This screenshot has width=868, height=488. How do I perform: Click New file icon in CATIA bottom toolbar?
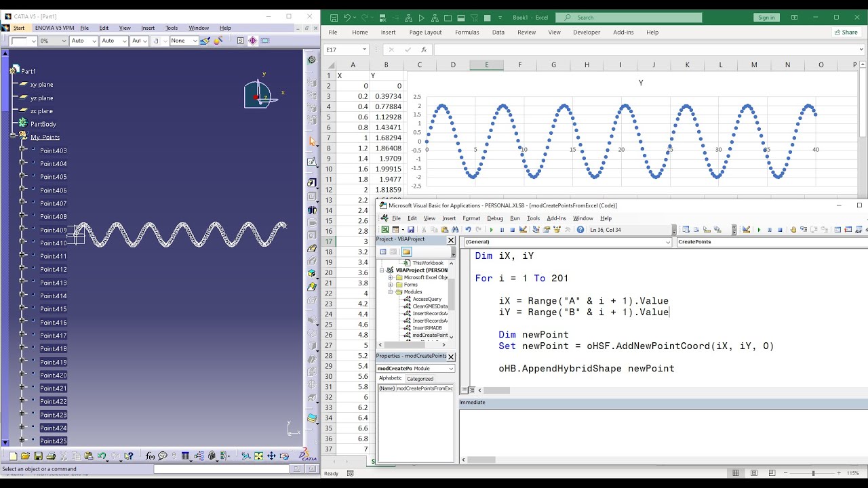[13, 456]
